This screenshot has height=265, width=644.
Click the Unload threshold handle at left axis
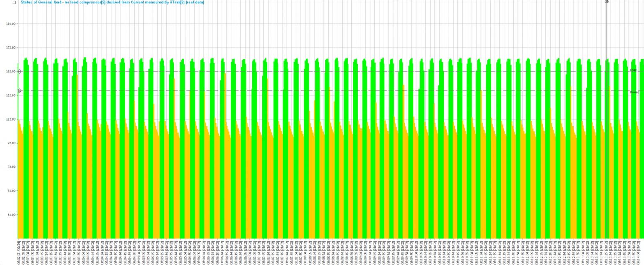click(19, 91)
